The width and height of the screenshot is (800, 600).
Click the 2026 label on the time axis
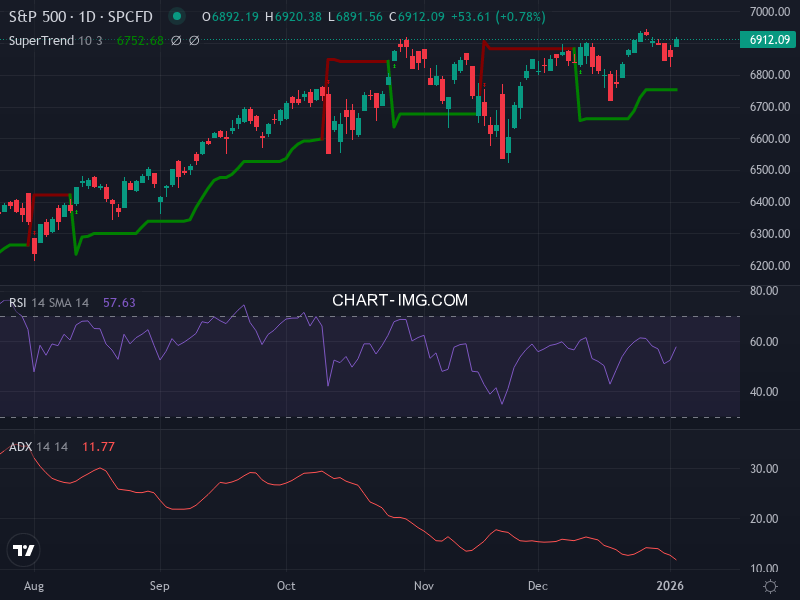pyautogui.click(x=672, y=586)
